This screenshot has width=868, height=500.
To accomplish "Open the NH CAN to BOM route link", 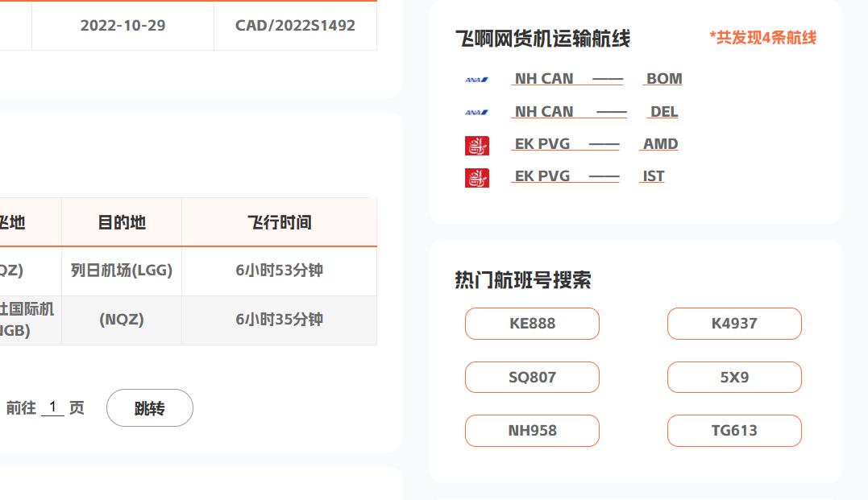I will click(x=596, y=79).
